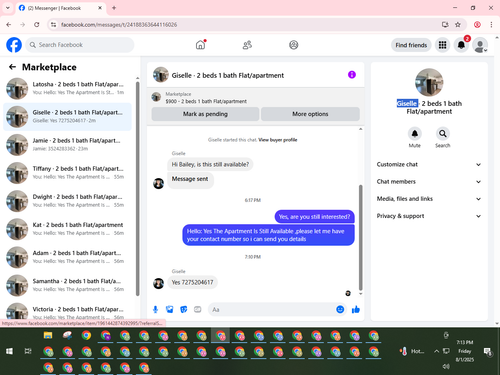
Task: Open the notifications bell icon
Action: pos(461,45)
